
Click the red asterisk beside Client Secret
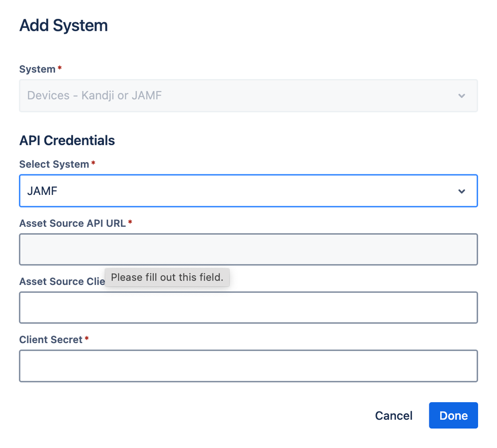click(87, 339)
